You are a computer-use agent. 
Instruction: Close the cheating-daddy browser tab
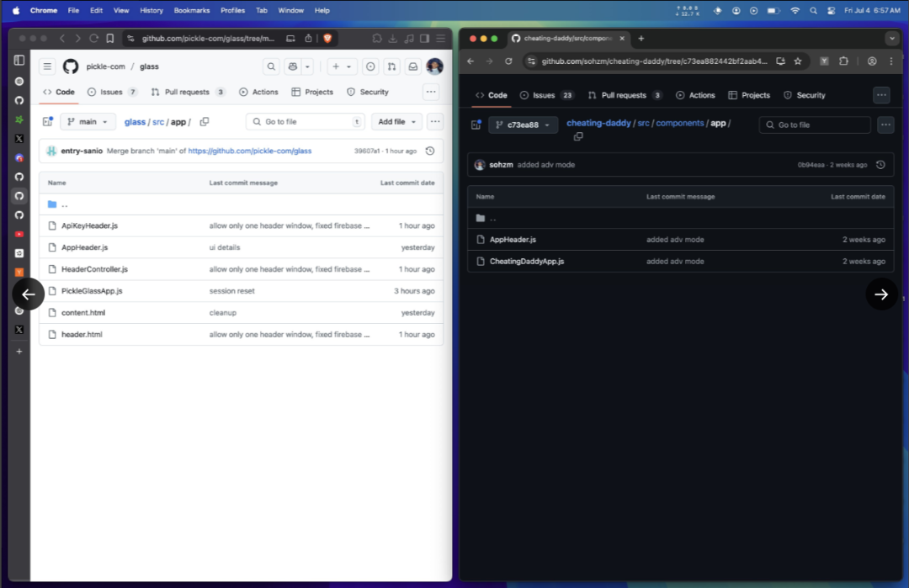tap(622, 38)
